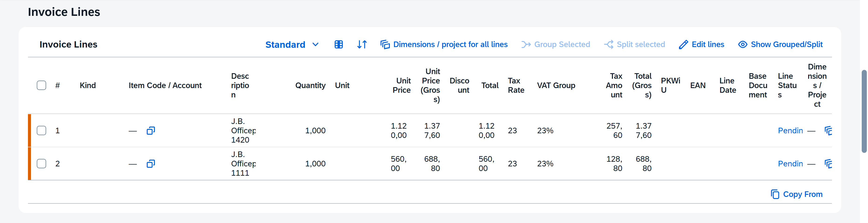Click the vertical page scrollbar
The height and width of the screenshot is (223, 868).
[864, 111]
